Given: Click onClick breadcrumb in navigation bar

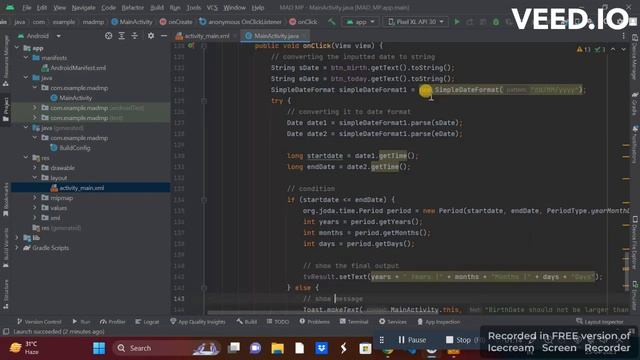Looking at the screenshot, I should point(303,22).
